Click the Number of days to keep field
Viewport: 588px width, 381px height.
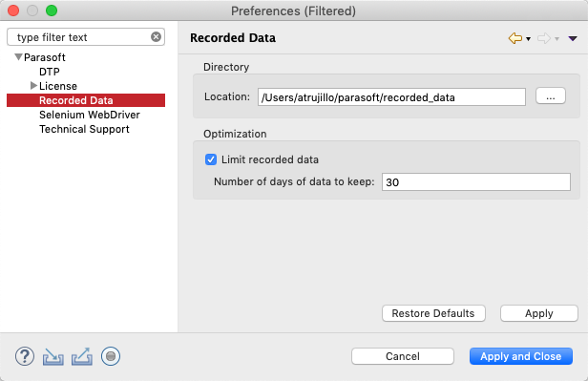pos(476,181)
